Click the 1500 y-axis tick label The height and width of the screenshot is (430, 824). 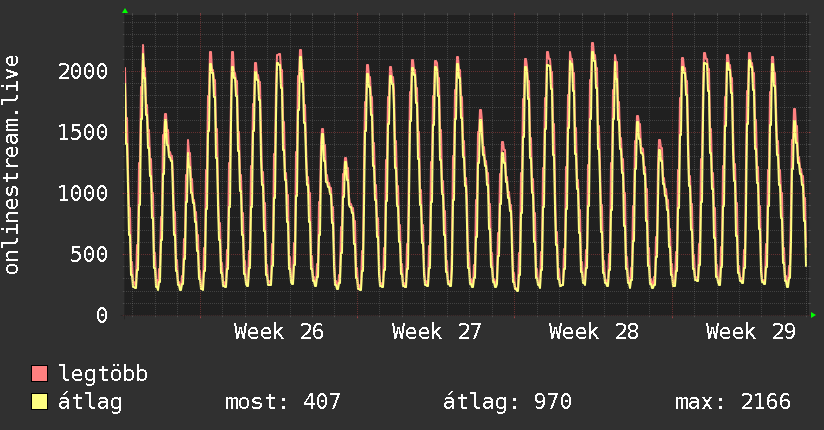(x=83, y=132)
